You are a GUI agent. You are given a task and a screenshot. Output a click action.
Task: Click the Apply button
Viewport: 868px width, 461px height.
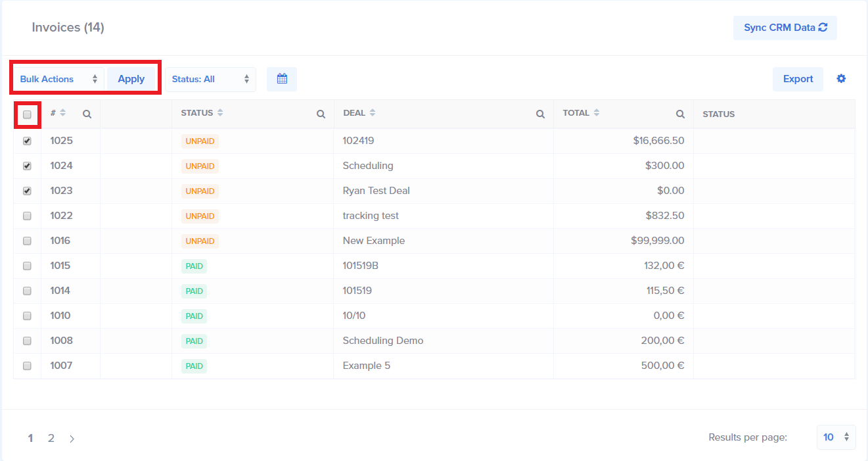click(131, 79)
